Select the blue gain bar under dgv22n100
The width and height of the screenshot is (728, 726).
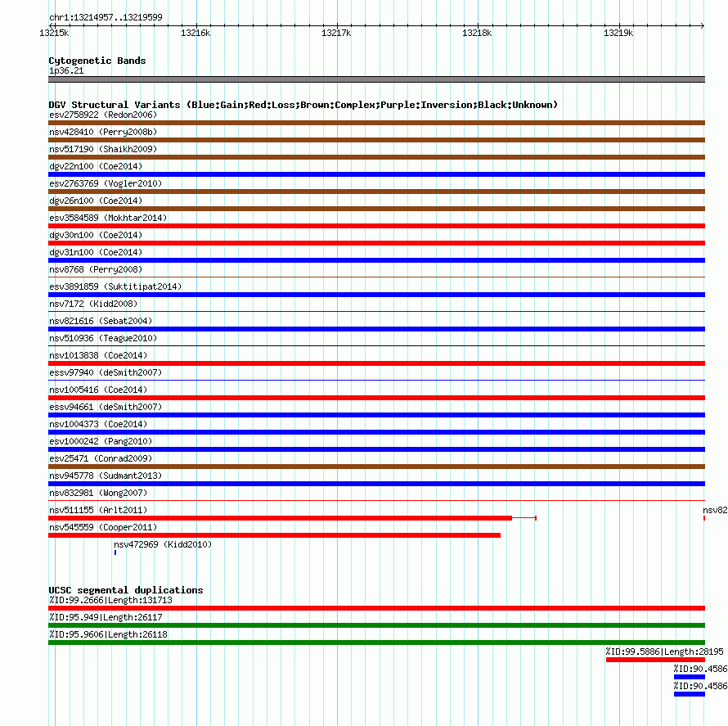pyautogui.click(x=376, y=174)
